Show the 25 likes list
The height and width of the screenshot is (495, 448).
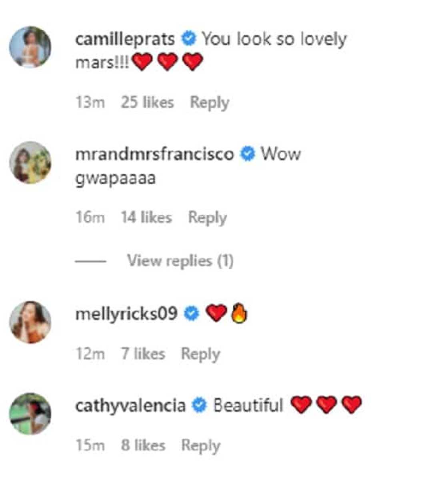click(x=147, y=102)
